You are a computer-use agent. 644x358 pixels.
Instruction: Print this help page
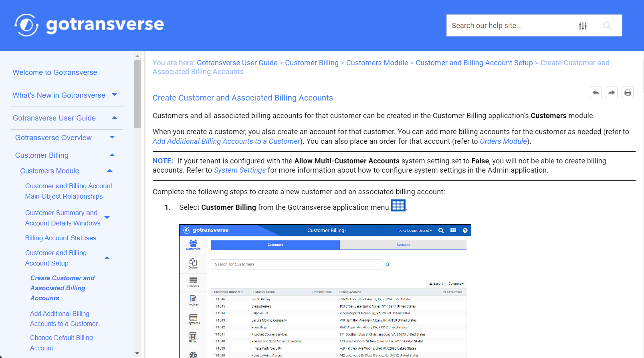(x=628, y=93)
